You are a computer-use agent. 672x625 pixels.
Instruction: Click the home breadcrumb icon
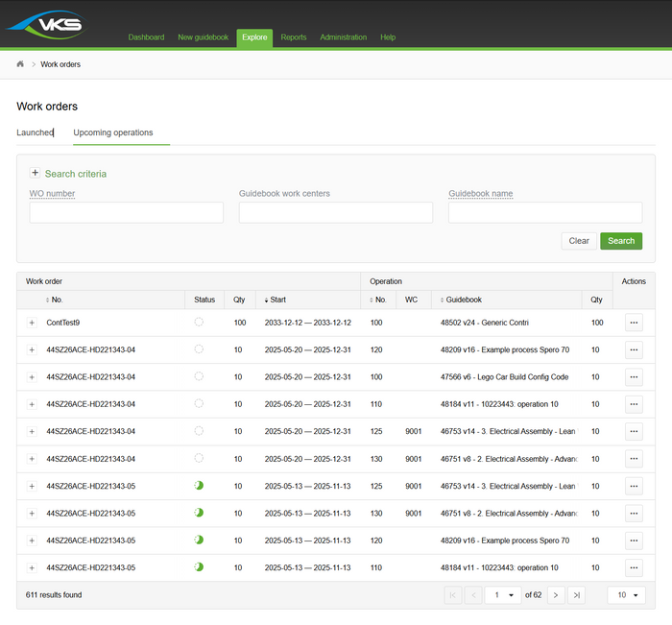tap(20, 64)
